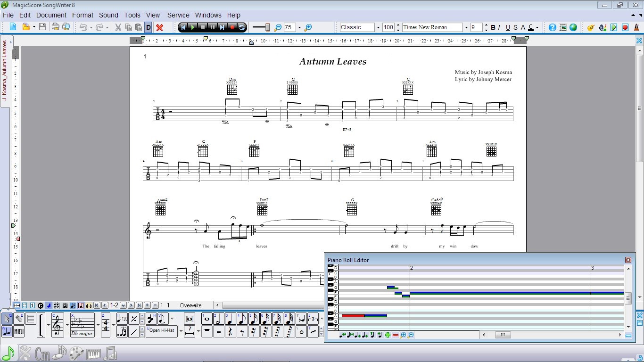Toggle the D mode button
This screenshot has height=362, width=644.
point(148,27)
